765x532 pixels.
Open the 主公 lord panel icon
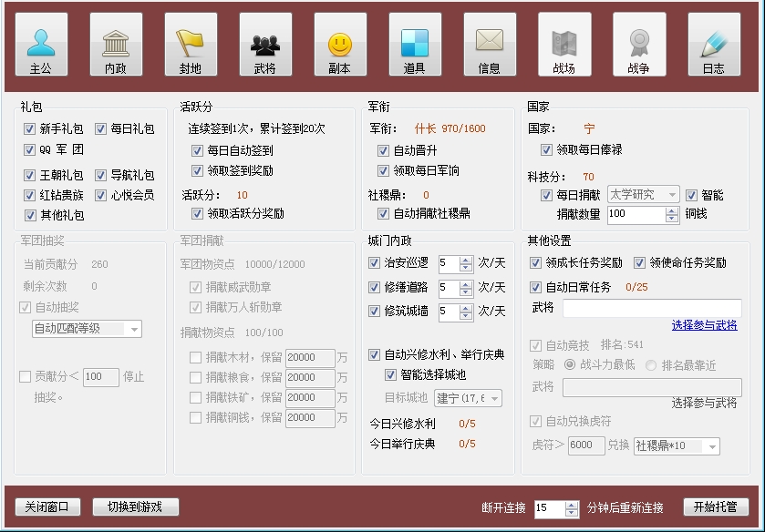41,45
